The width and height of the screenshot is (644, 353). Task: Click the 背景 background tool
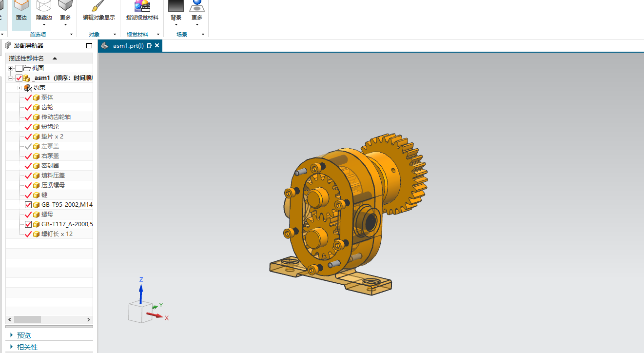176,13
